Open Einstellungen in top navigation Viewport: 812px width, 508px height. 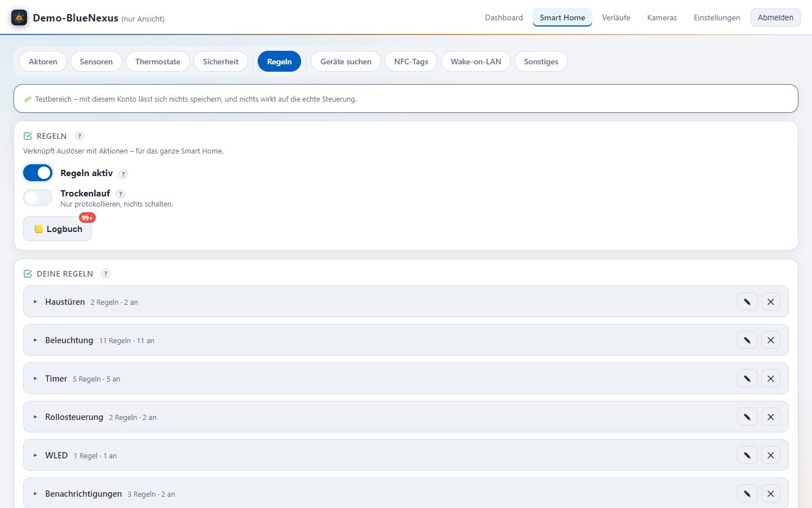tap(717, 17)
